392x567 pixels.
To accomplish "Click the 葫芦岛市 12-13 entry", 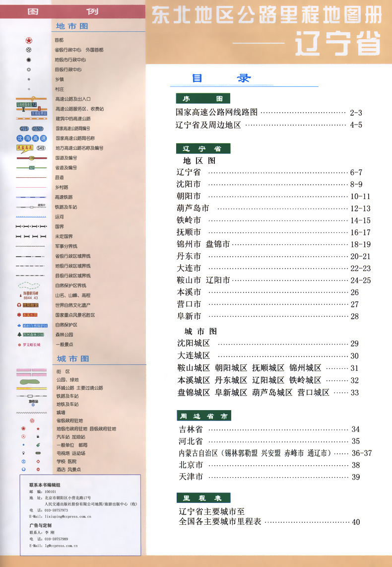I will (273, 208).
